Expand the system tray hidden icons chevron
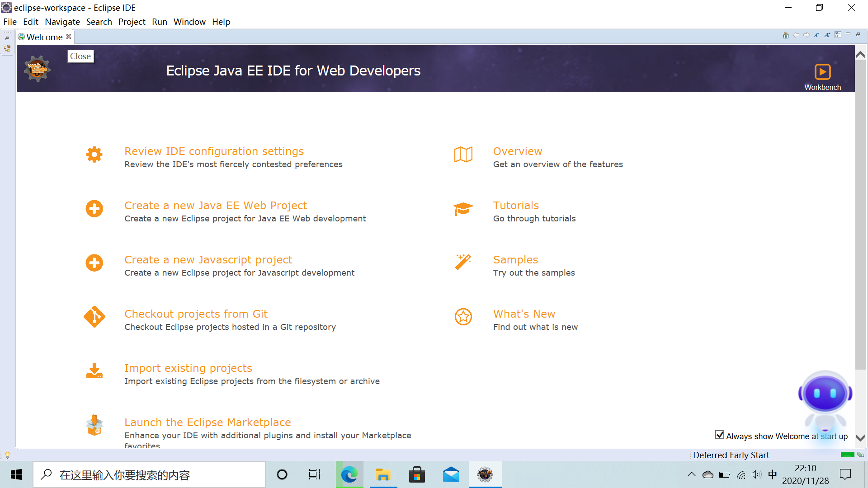 tap(691, 474)
